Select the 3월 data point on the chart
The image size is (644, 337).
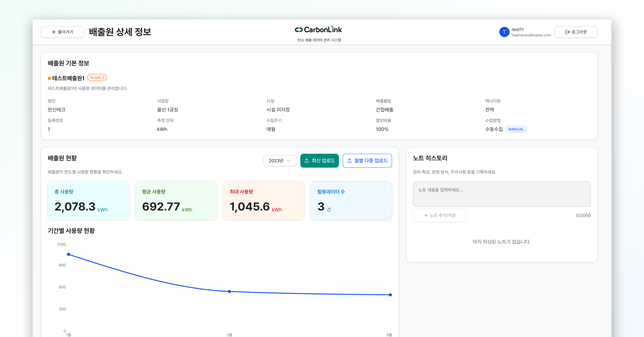point(390,295)
